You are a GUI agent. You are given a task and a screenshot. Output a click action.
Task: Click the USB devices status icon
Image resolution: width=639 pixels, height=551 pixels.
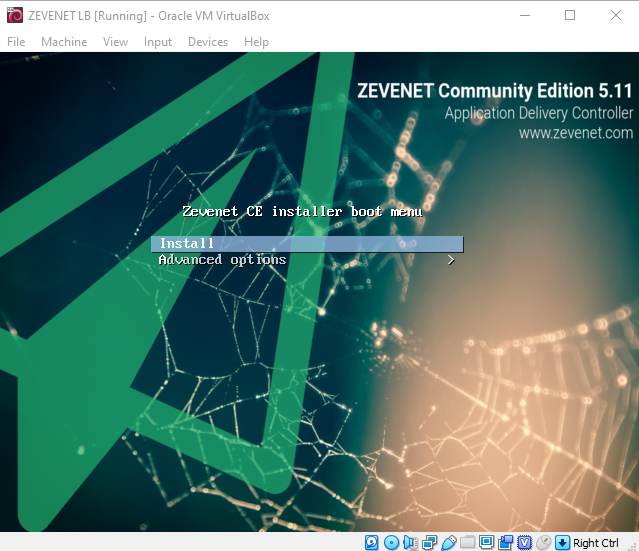tap(449, 542)
